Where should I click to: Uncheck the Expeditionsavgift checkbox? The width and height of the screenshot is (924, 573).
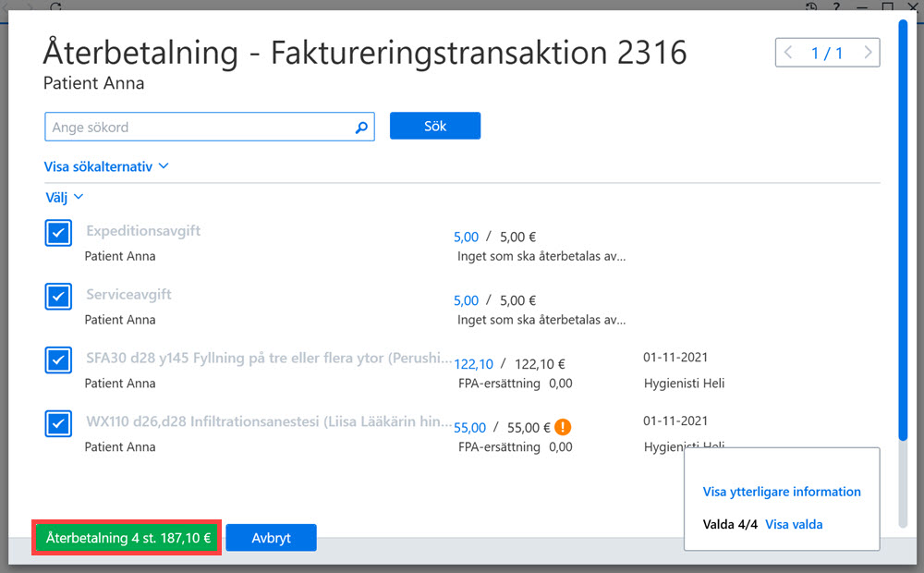58,233
